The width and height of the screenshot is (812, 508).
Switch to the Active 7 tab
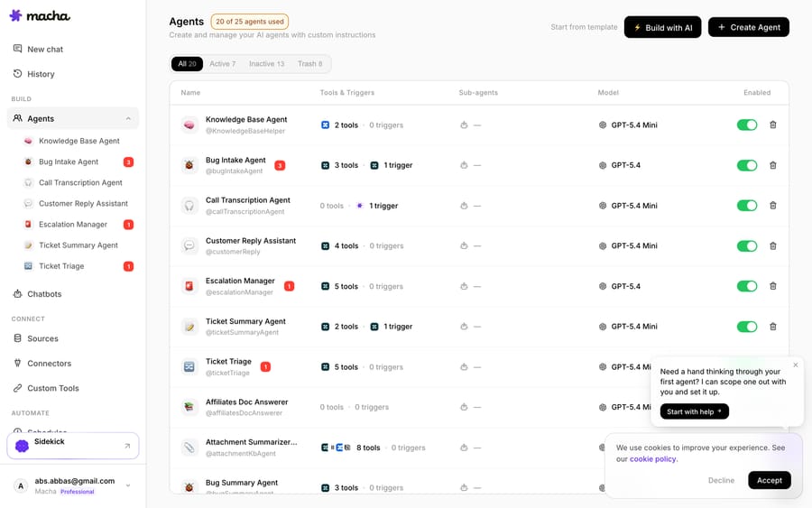pyautogui.click(x=223, y=64)
